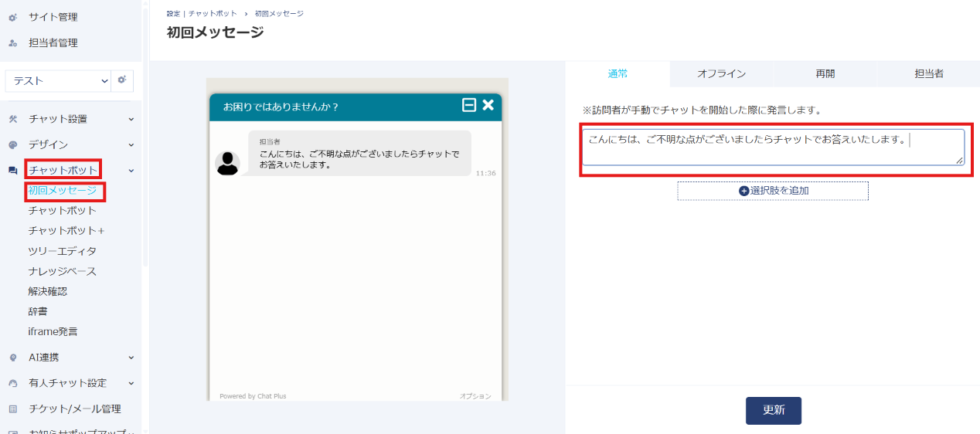Collapse the チャットボット menu chevron
Screen dimensions: 980x434
[x=131, y=170]
